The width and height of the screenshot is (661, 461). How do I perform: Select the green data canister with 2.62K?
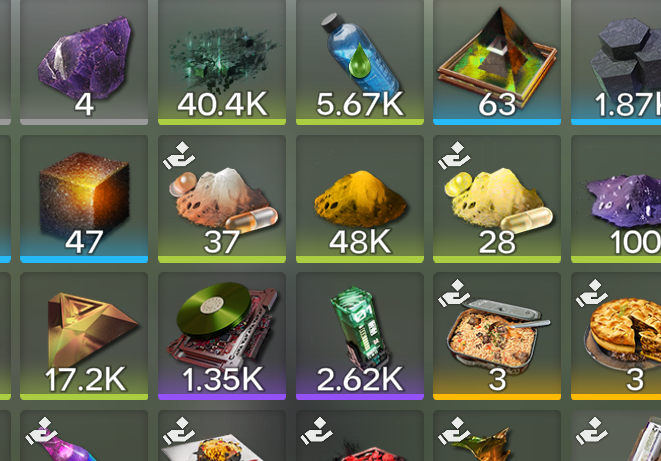[x=360, y=336]
